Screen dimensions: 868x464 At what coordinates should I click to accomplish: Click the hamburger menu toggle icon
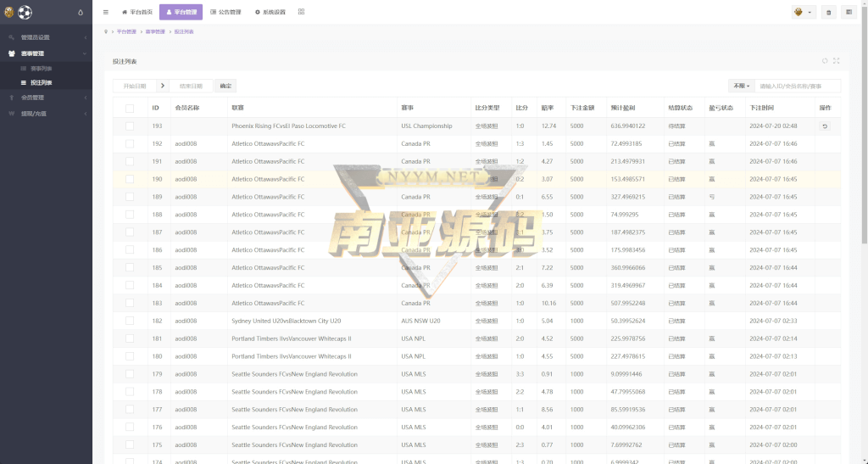pos(105,12)
